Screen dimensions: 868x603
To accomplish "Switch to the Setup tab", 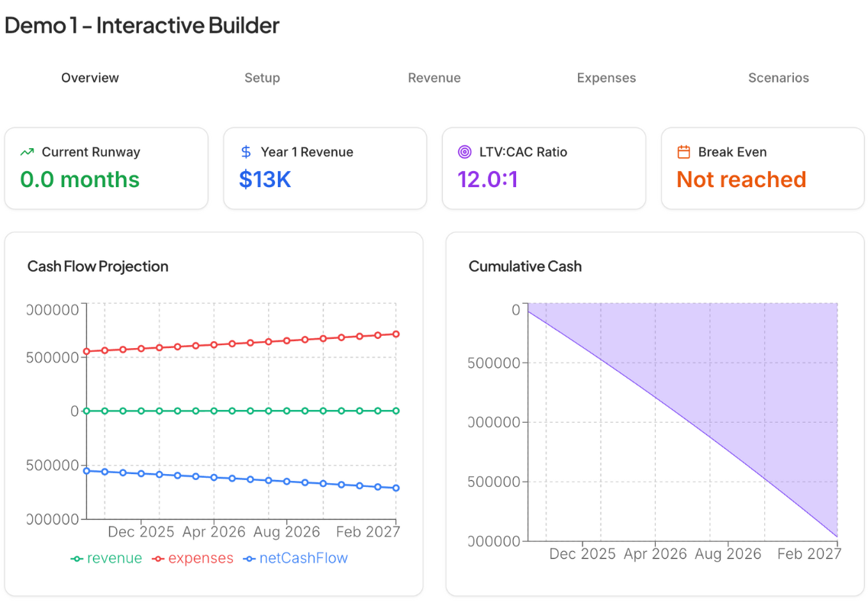I will pos(262,77).
